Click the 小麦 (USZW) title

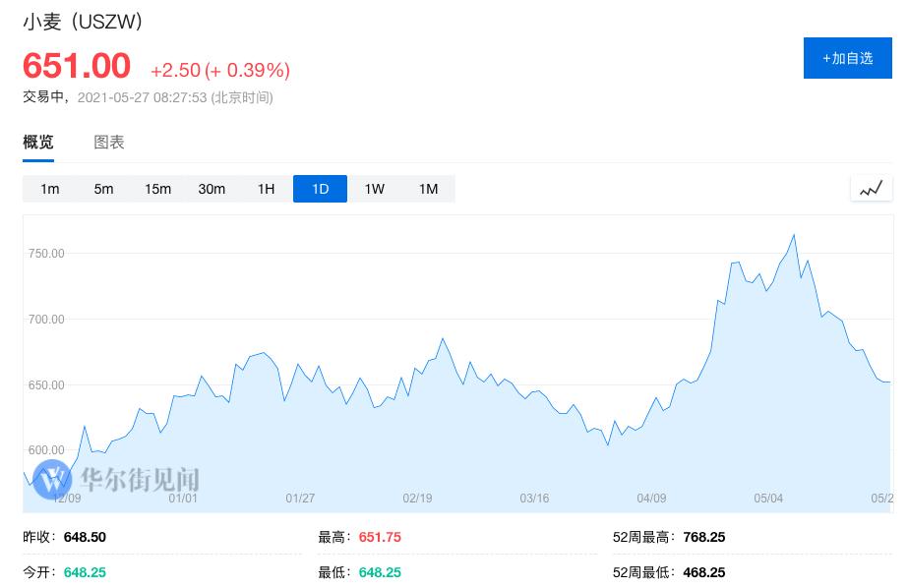[83, 22]
